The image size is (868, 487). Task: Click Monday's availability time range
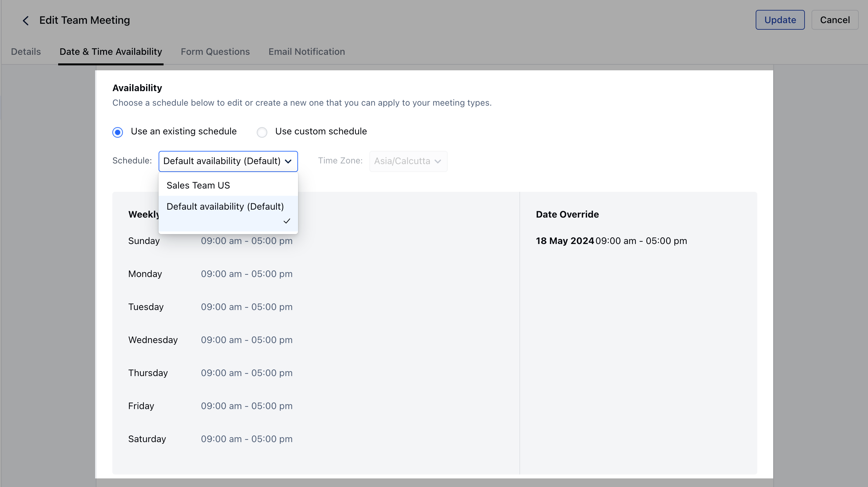(246, 274)
